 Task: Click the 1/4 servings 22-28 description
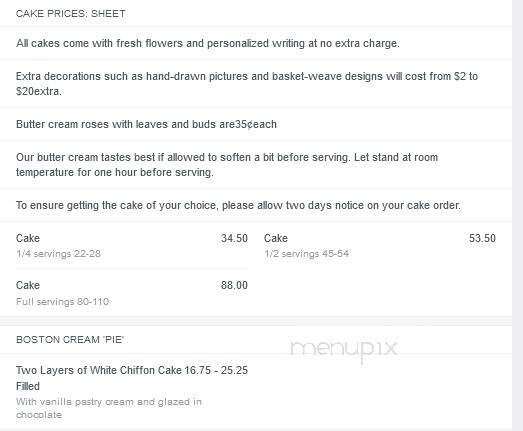point(58,254)
